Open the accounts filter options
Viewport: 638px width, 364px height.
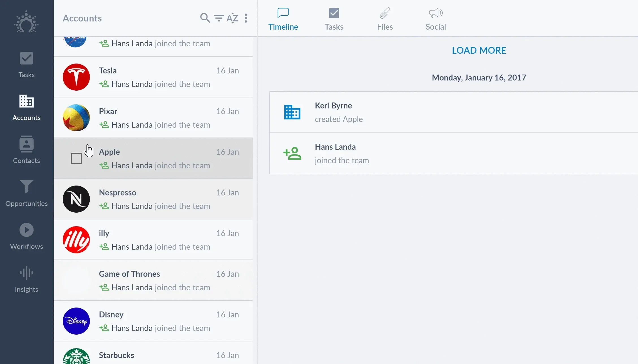point(219,18)
